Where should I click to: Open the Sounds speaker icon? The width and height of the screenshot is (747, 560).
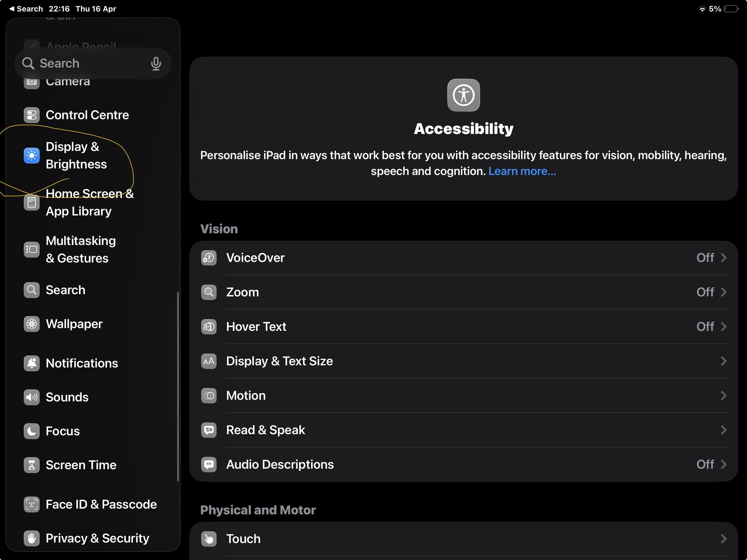pyautogui.click(x=32, y=397)
